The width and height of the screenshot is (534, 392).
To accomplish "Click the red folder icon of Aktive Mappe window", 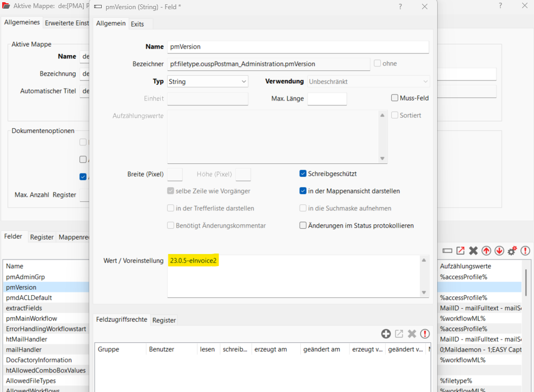I will (6, 5).
